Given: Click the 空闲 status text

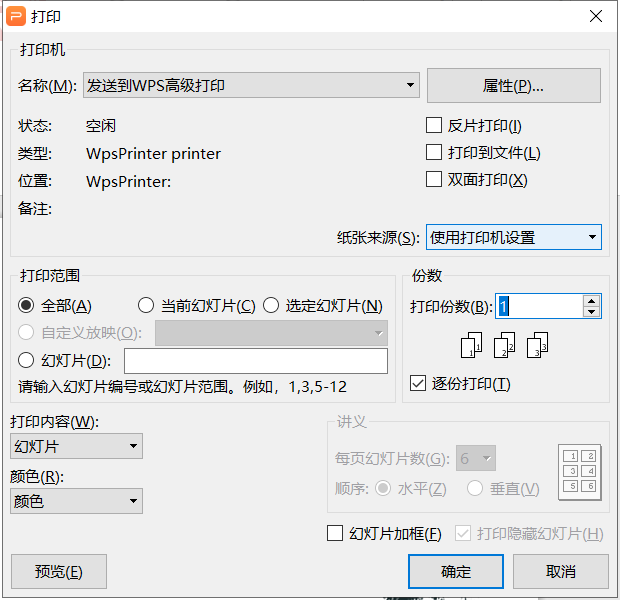Looking at the screenshot, I should click(x=101, y=126).
